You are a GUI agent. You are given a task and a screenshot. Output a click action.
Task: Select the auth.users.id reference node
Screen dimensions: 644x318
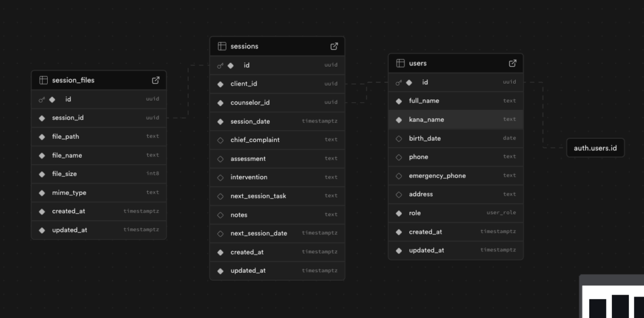(595, 148)
